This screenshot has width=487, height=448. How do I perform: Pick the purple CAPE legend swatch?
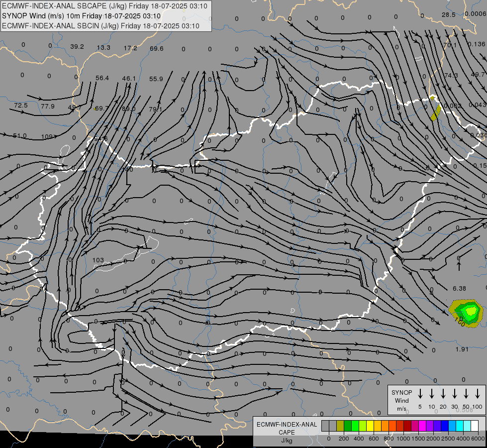click(x=430, y=426)
